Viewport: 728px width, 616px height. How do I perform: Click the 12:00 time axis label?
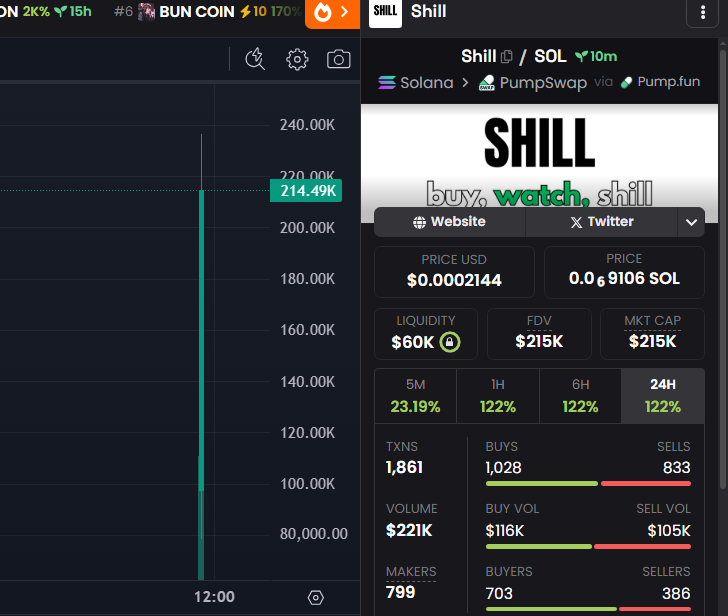(x=214, y=597)
